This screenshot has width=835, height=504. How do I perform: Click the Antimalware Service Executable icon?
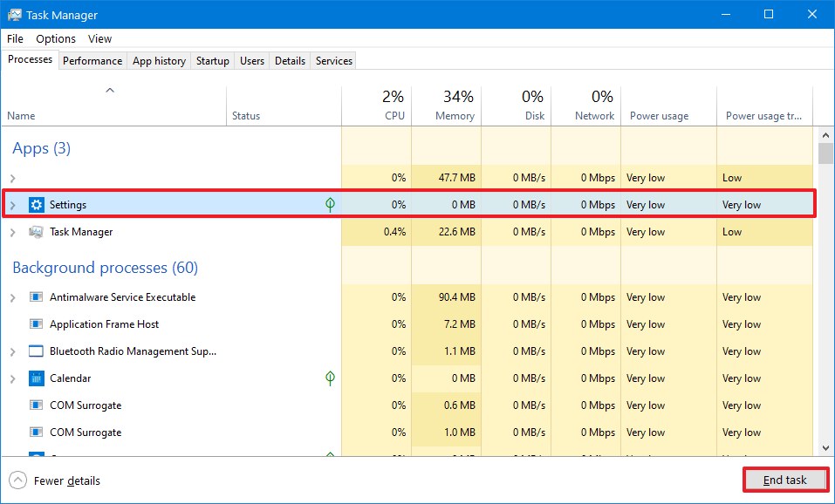click(x=37, y=297)
